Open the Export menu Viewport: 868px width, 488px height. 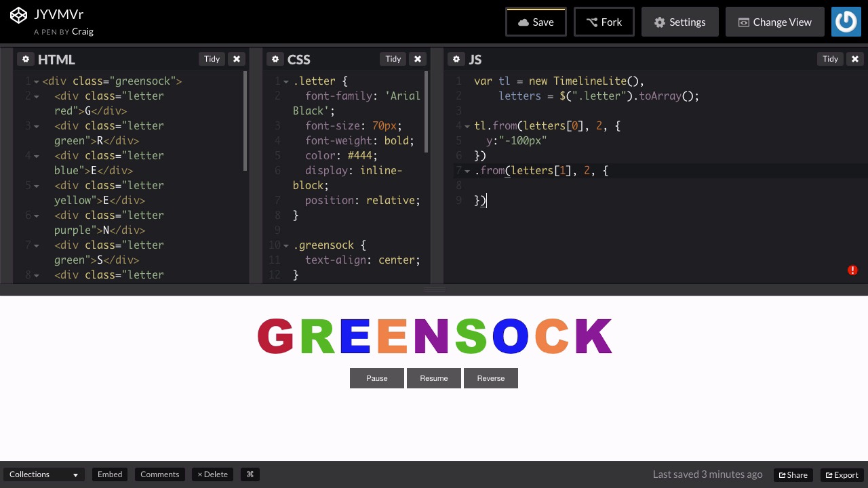coord(842,474)
